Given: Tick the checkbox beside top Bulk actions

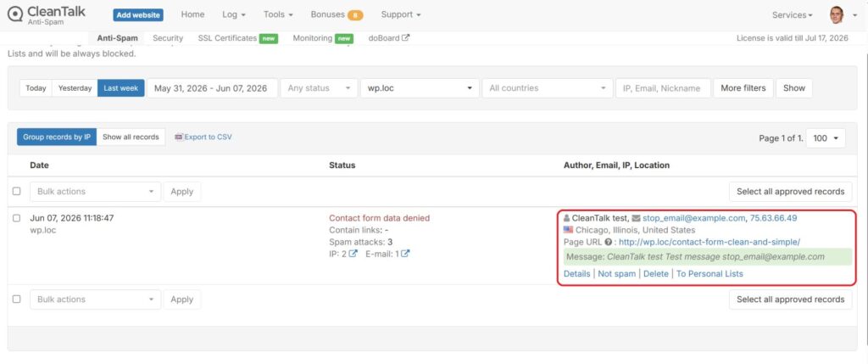Looking at the screenshot, I should 17,191.
